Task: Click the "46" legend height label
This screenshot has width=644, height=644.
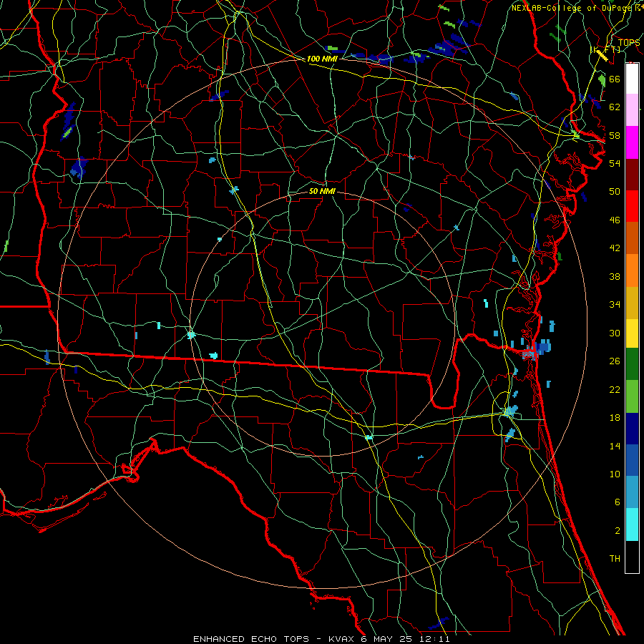Action: (x=615, y=220)
